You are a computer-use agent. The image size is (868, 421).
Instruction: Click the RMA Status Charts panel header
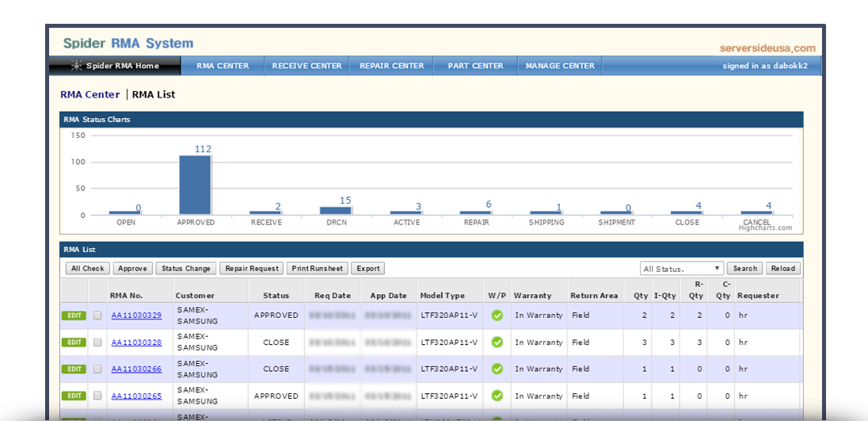pyautogui.click(x=432, y=120)
